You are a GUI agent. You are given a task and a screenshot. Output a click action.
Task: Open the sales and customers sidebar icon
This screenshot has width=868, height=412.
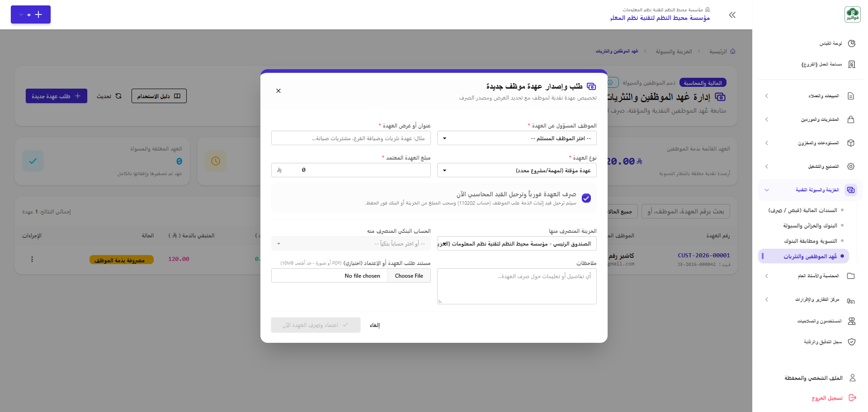tap(851, 96)
